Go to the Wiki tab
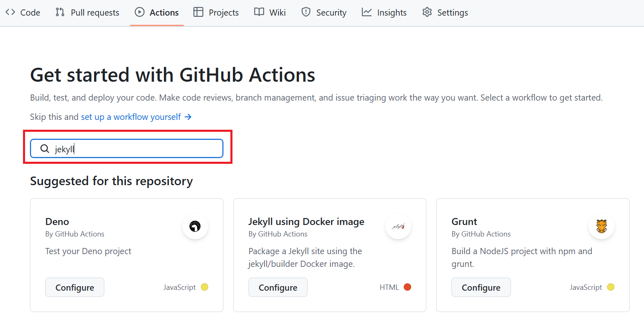This screenshot has height=319, width=644. [x=270, y=13]
